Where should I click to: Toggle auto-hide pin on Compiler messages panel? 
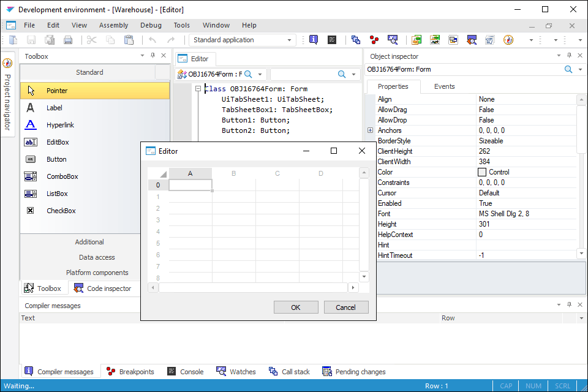[569, 305]
